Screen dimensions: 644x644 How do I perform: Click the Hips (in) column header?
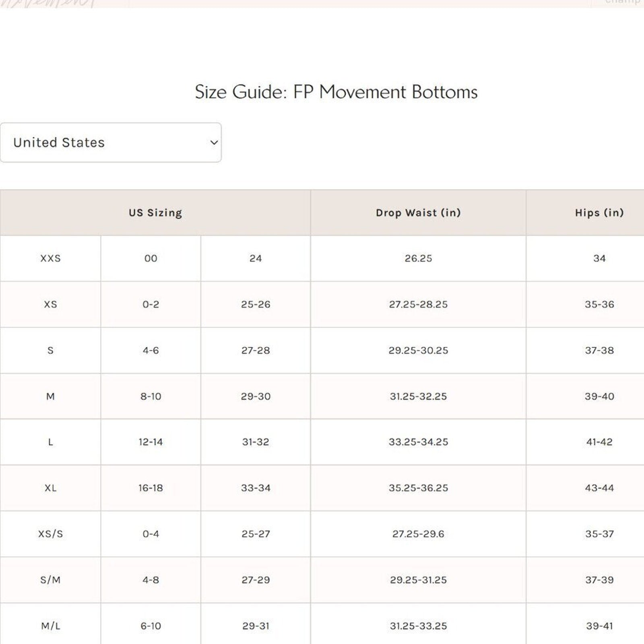[599, 213]
